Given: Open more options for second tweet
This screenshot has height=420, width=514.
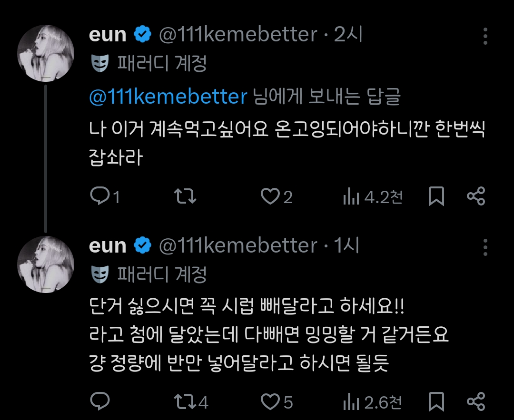Looking at the screenshot, I should tap(485, 247).
